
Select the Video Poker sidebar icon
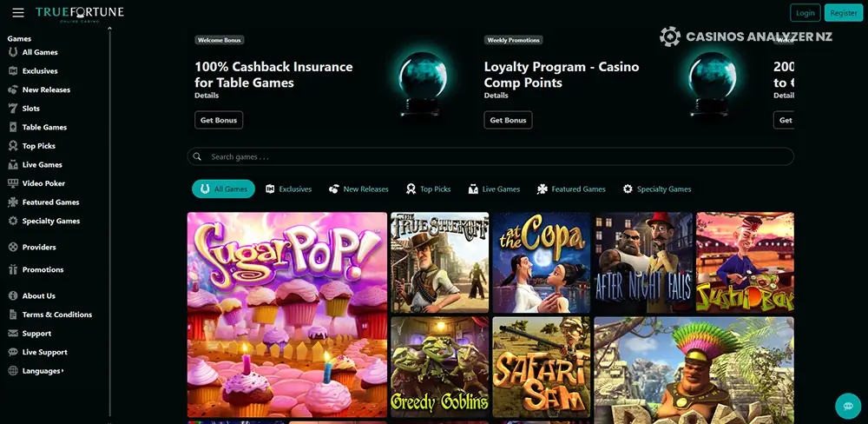point(13,183)
